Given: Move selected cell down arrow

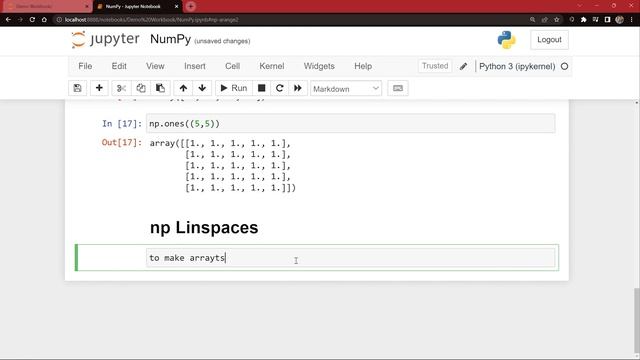Looking at the screenshot, I should (202, 88).
